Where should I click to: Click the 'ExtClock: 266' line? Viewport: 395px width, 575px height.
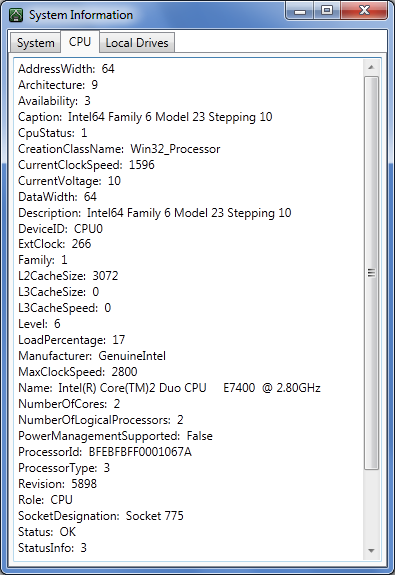point(55,244)
